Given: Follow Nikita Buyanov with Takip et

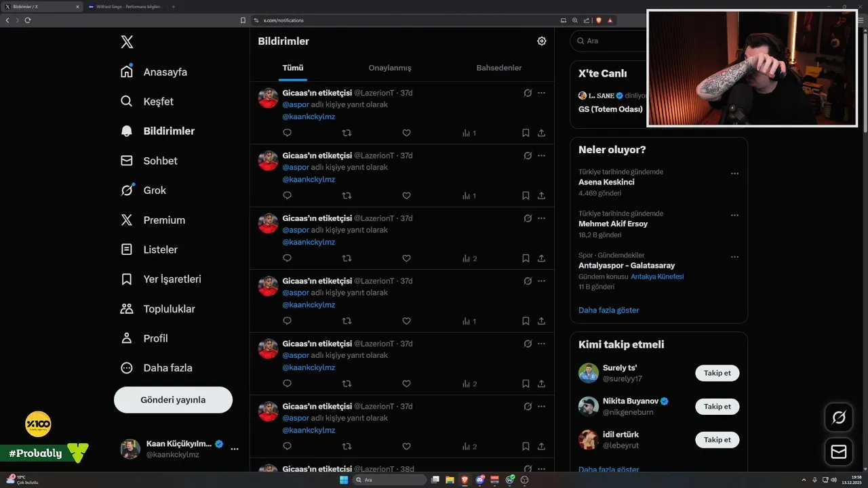Looking at the screenshot, I should click(717, 407).
